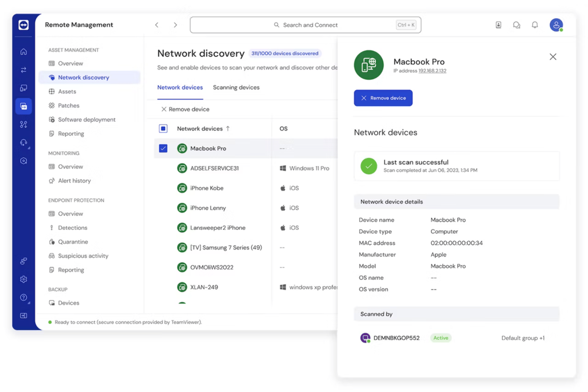Click the XLAN-249 device icon
The width and height of the screenshot is (588, 392).
pyautogui.click(x=182, y=287)
